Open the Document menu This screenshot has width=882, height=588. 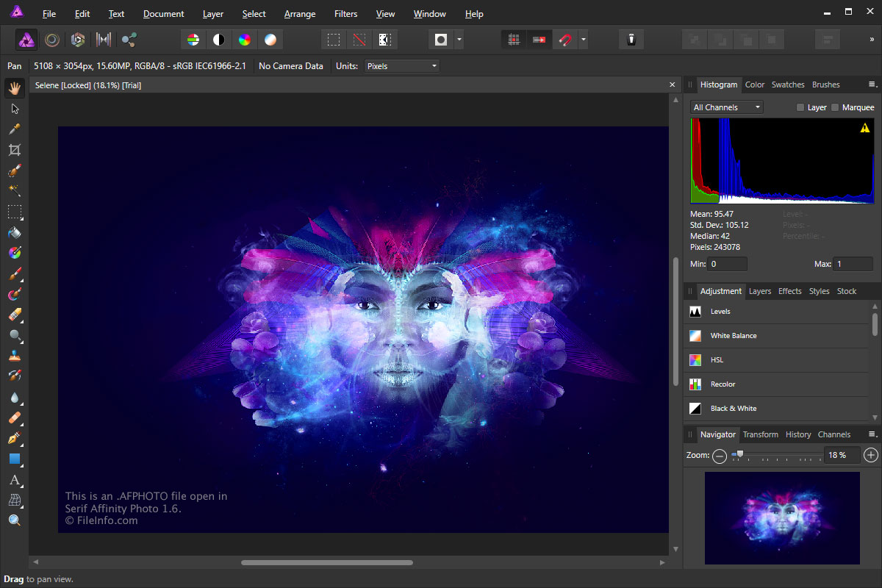tap(164, 14)
